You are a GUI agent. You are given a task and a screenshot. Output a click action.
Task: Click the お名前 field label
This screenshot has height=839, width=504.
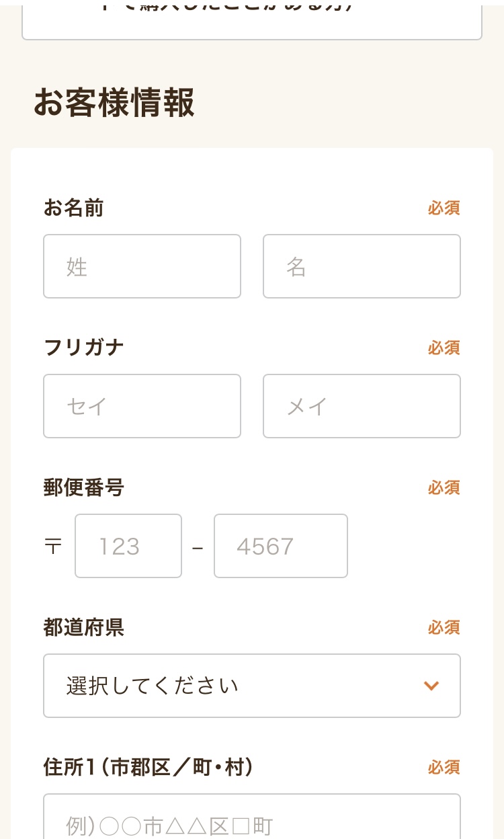74,208
